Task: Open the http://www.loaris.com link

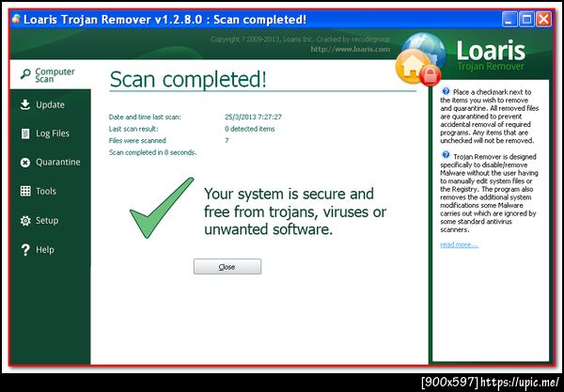Action: click(x=350, y=49)
